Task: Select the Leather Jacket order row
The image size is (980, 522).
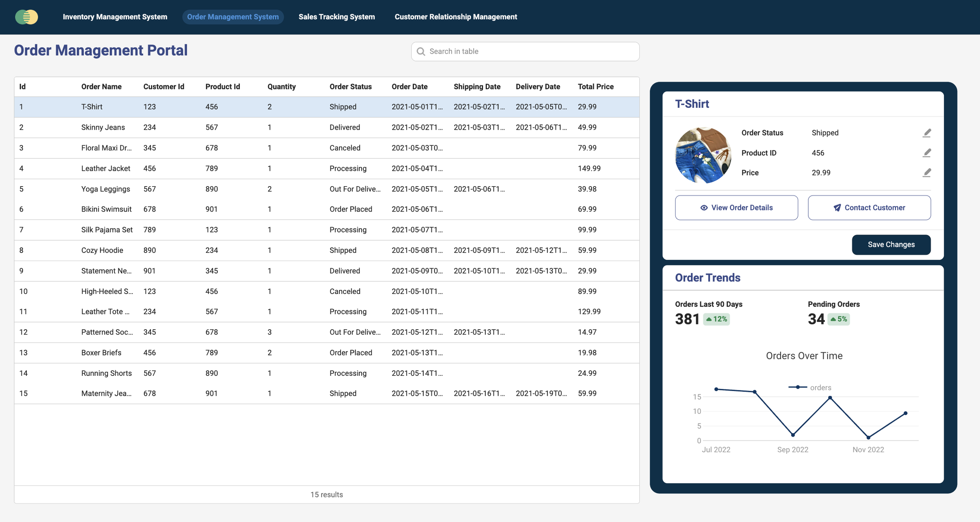Action: coord(327,169)
